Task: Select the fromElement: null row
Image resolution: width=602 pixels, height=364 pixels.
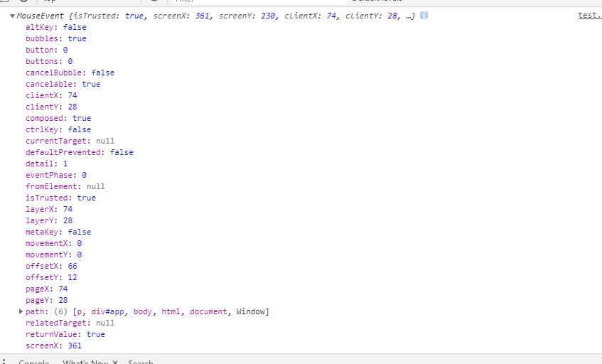Action: click(x=65, y=186)
